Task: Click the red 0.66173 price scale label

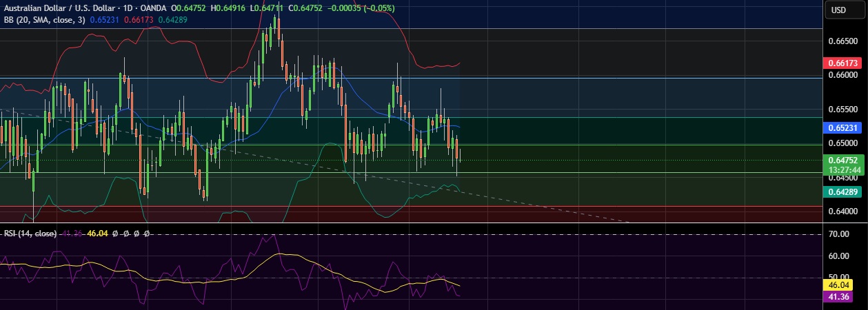Action: [x=842, y=63]
